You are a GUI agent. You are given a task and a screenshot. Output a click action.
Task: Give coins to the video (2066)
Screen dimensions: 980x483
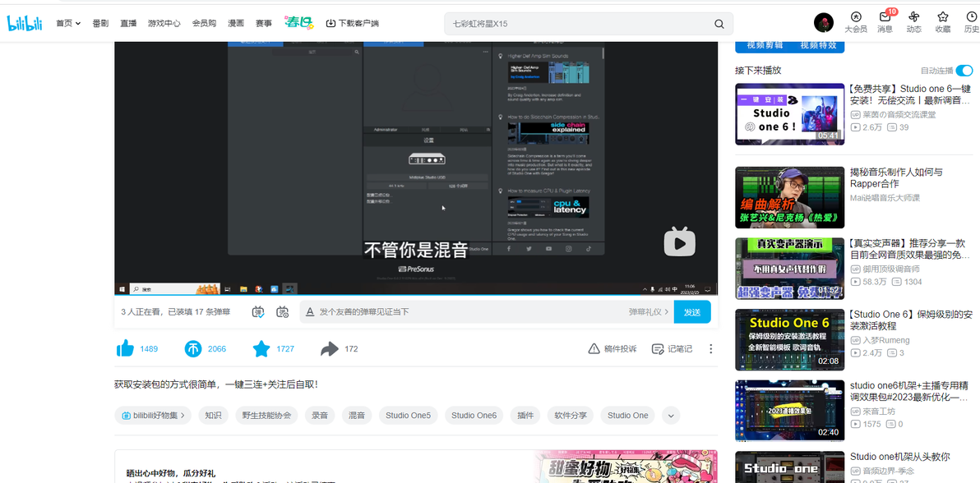pyautogui.click(x=205, y=348)
